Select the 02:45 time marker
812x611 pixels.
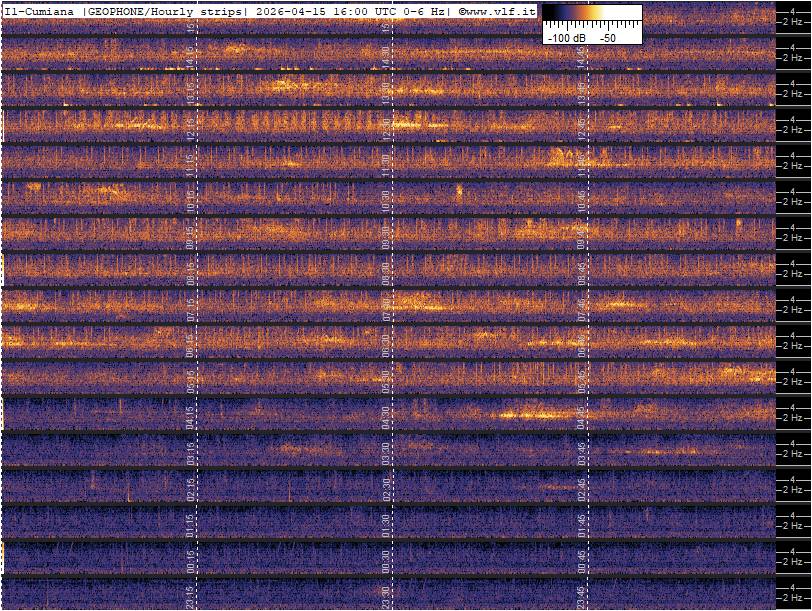pos(580,489)
